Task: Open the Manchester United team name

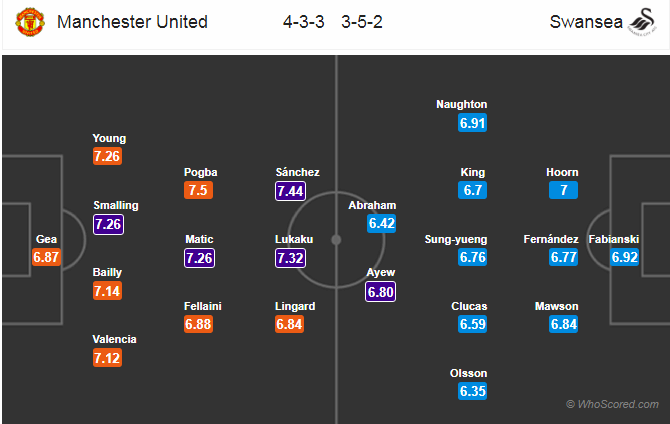Action: pyautogui.click(x=132, y=22)
